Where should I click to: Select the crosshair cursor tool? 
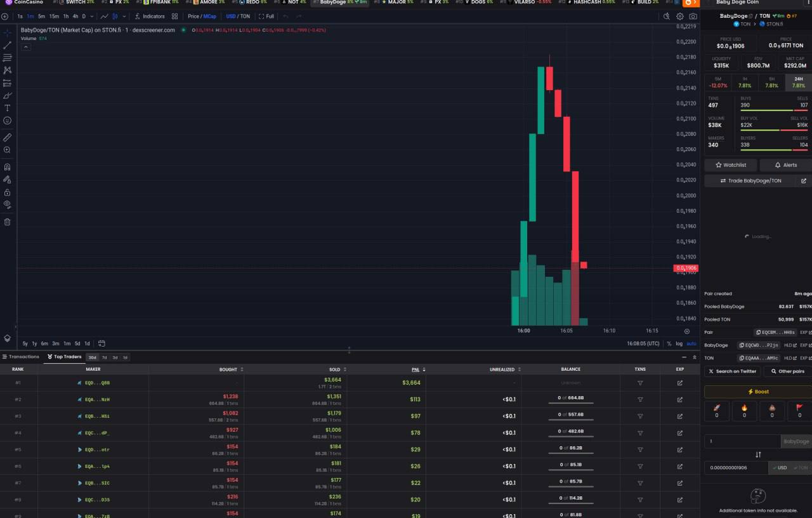click(7, 32)
